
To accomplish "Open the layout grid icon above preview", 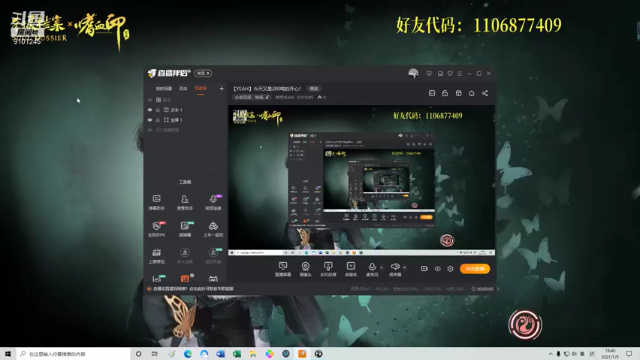I will tap(458, 93).
